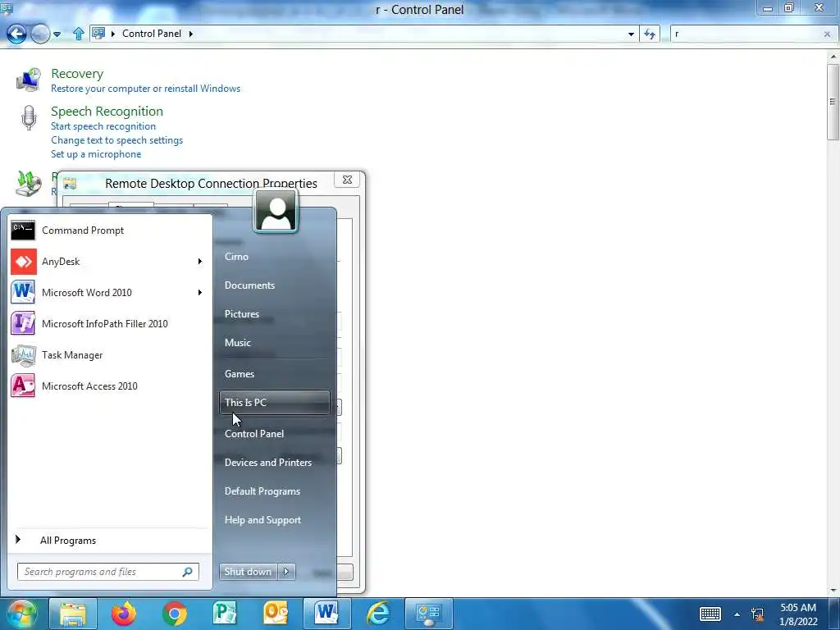Click the Shut down button
This screenshot has width=840, height=630.
248,572
